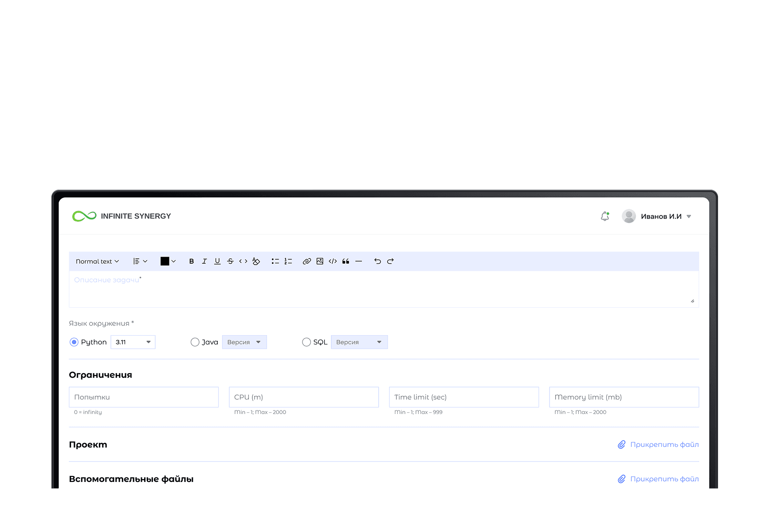769x532 pixels.
Task: Apply strikethrough formatting
Action: pos(230,262)
